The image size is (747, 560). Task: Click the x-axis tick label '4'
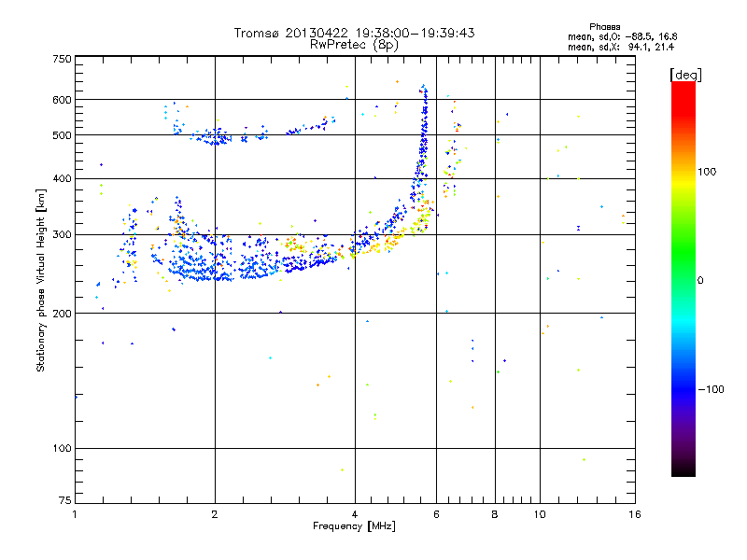coord(355,514)
